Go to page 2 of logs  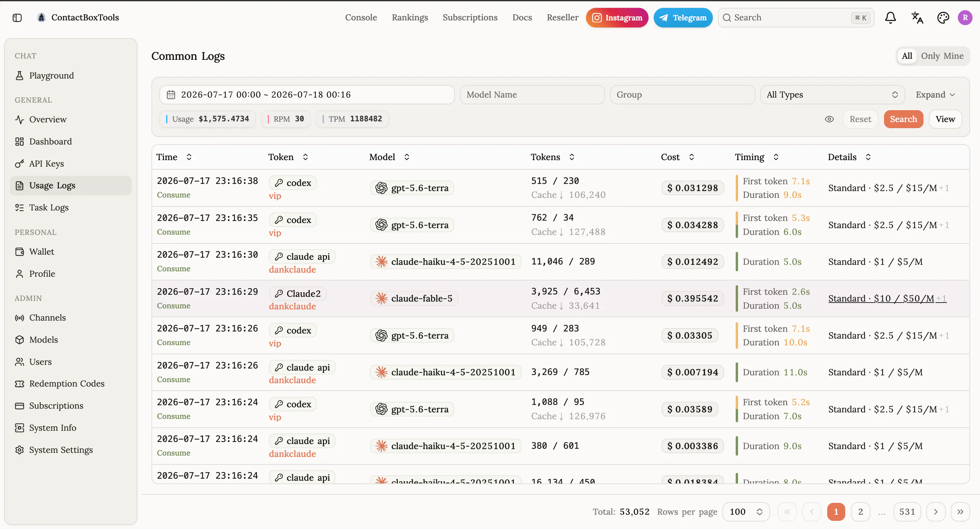[861, 512]
